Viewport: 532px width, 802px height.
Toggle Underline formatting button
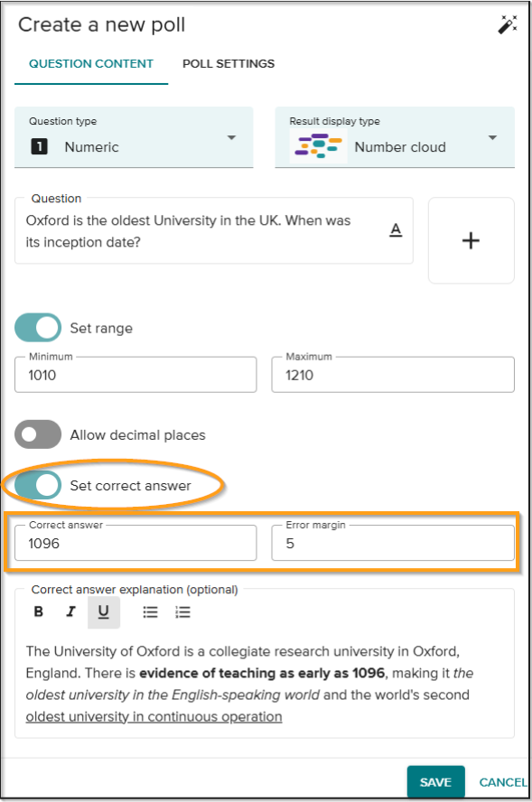coord(103,611)
